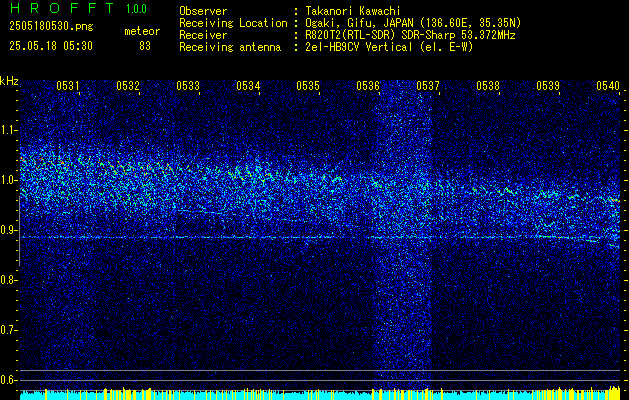
Task: Click the 0.6 kHz frequency label
Action: pyautogui.click(x=9, y=380)
